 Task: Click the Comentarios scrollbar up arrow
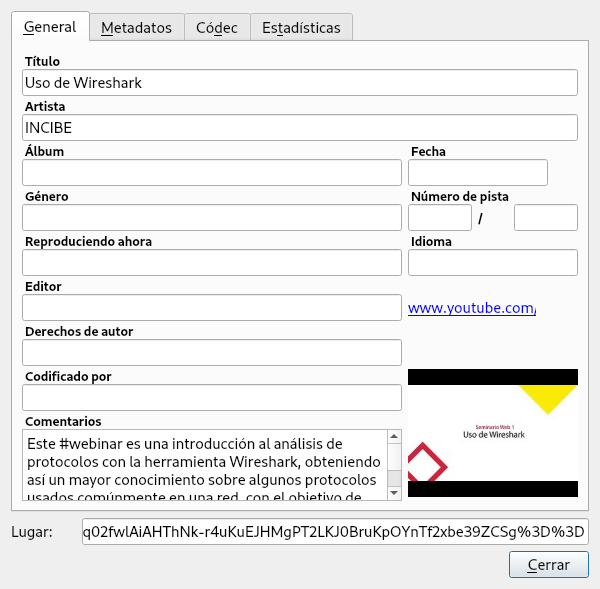[394, 436]
